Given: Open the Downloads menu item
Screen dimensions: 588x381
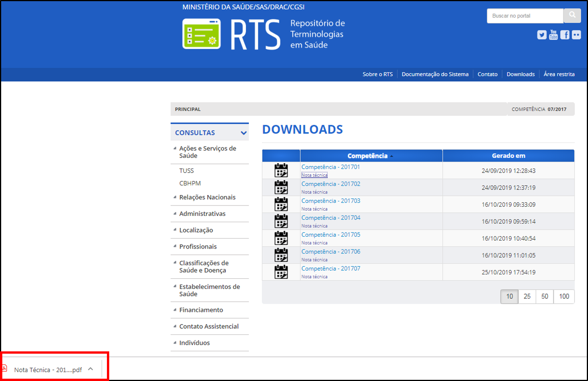Looking at the screenshot, I should point(520,74).
